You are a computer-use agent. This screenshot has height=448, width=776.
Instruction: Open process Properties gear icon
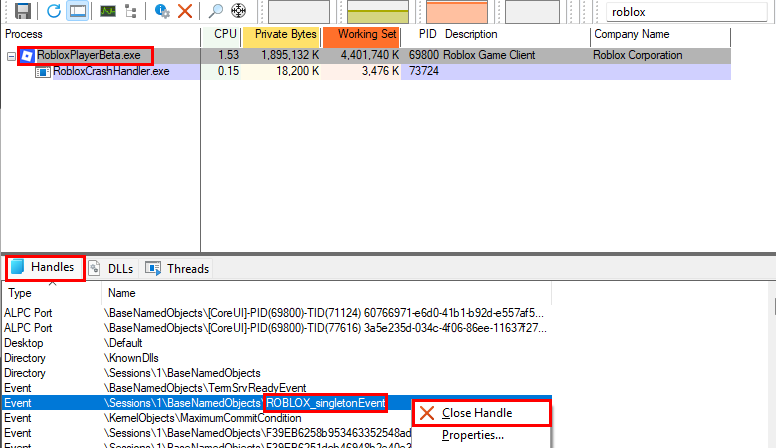click(x=162, y=10)
